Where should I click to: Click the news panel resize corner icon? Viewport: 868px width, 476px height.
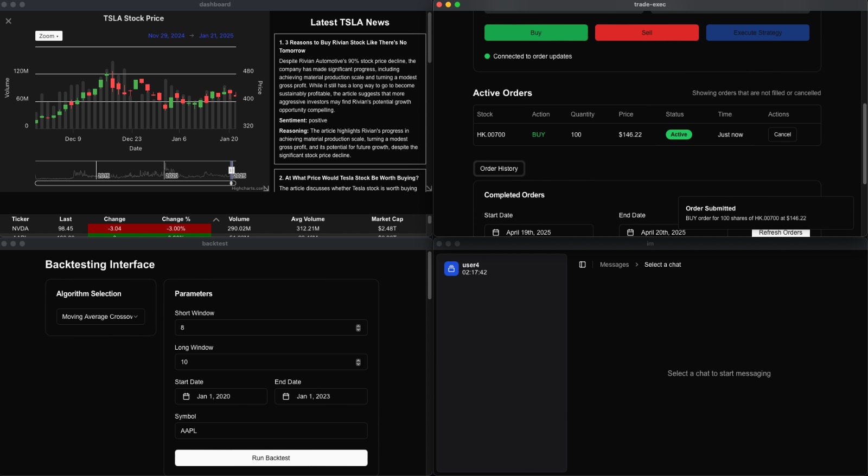coord(429,188)
